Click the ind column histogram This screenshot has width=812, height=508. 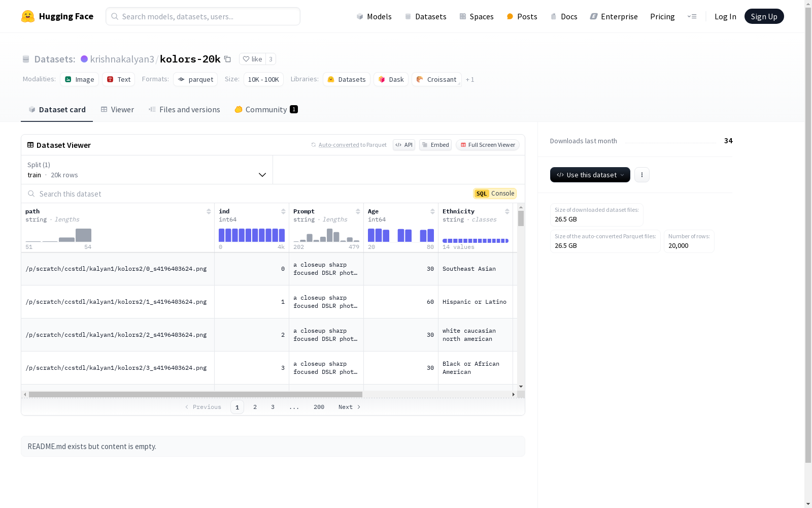click(252, 235)
